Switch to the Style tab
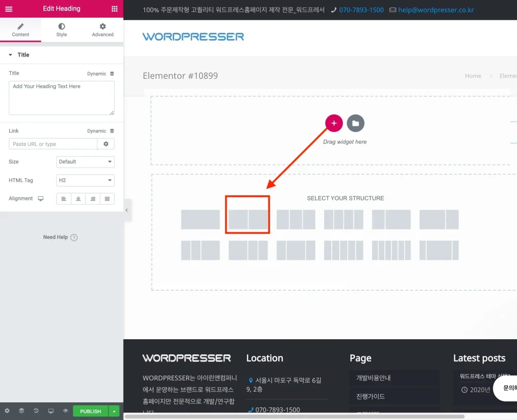 (x=62, y=30)
